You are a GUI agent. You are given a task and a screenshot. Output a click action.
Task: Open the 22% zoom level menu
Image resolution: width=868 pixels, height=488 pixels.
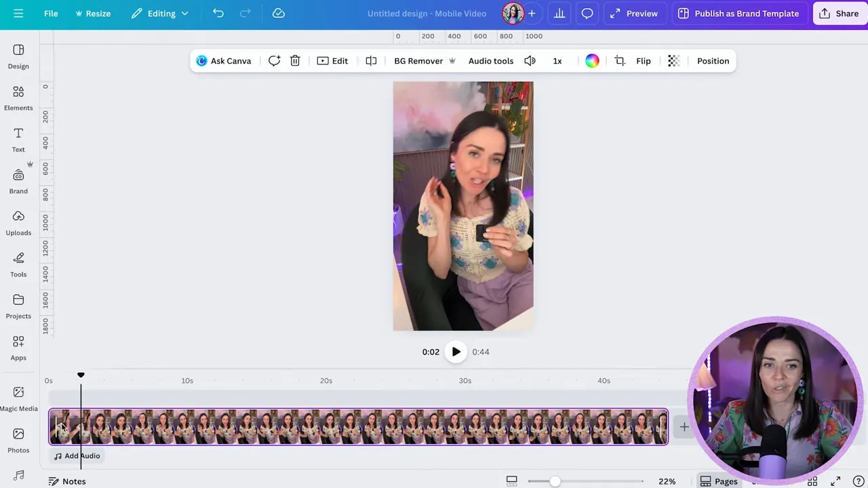(667, 481)
